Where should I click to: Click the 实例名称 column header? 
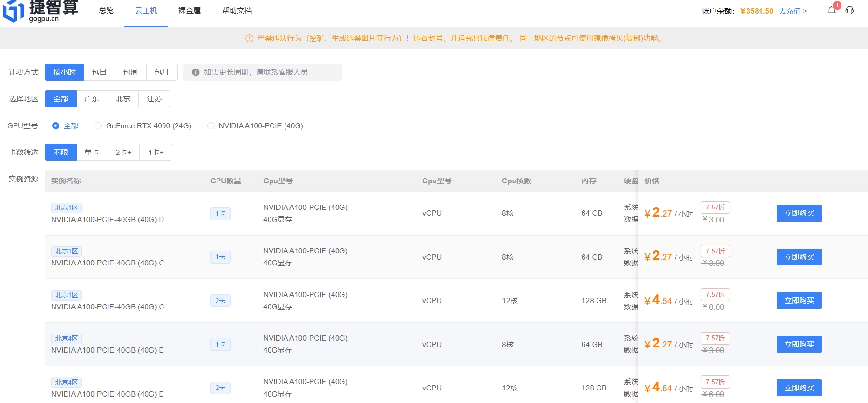(66, 181)
